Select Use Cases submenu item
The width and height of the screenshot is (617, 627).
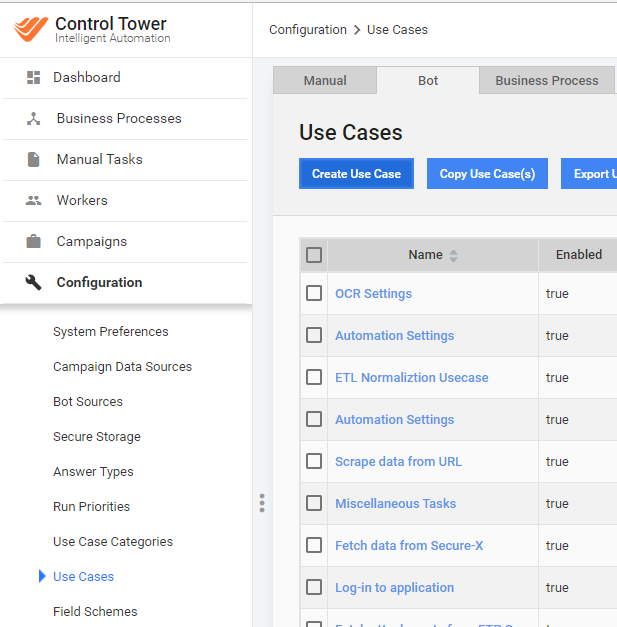pos(83,577)
